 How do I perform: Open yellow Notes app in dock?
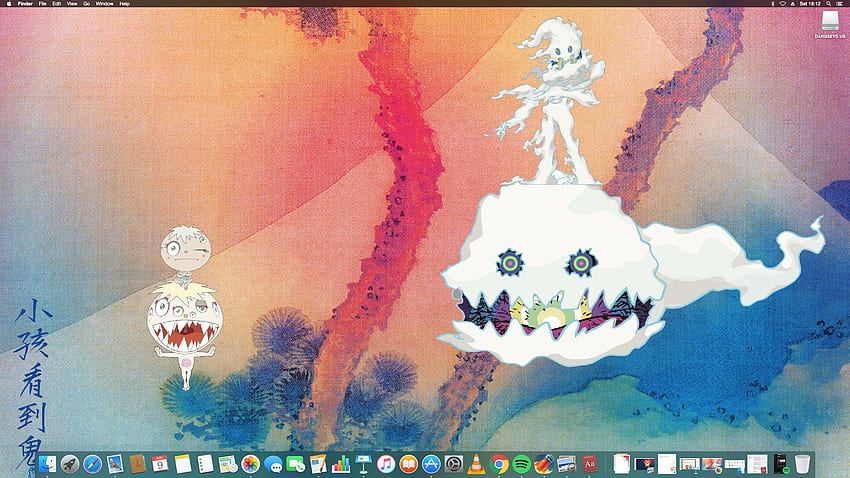click(x=183, y=464)
